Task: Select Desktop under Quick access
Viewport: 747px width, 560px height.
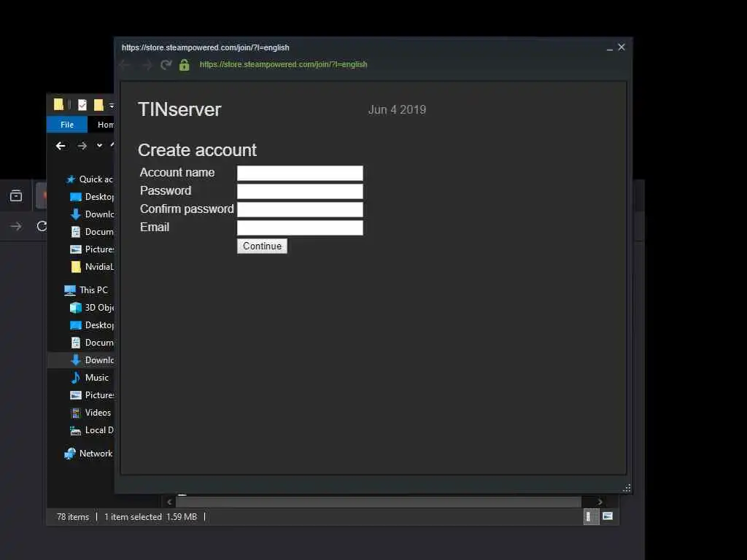Action: (92, 197)
